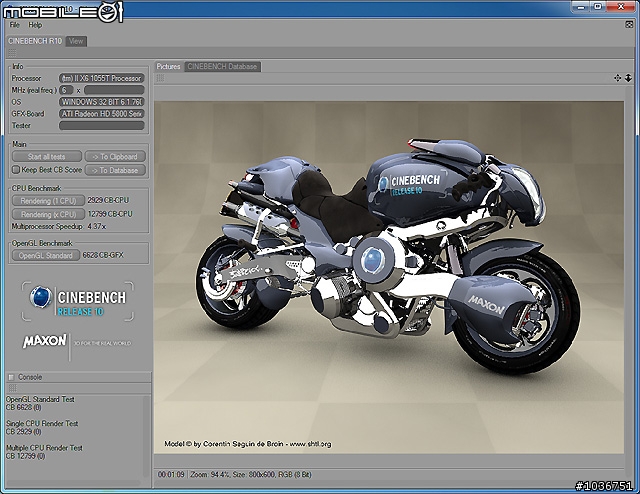Close the CINEBENCH window
This screenshot has height=494, width=640.
(x=620, y=7)
